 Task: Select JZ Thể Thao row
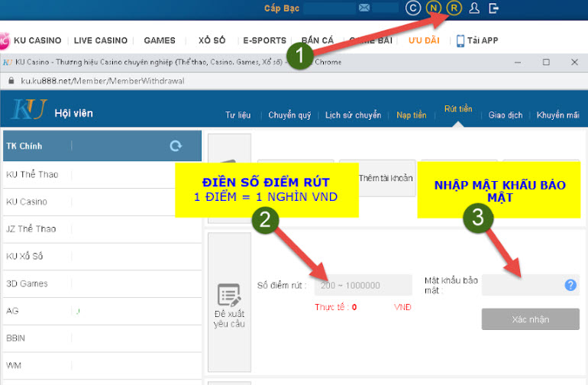[x=102, y=229]
